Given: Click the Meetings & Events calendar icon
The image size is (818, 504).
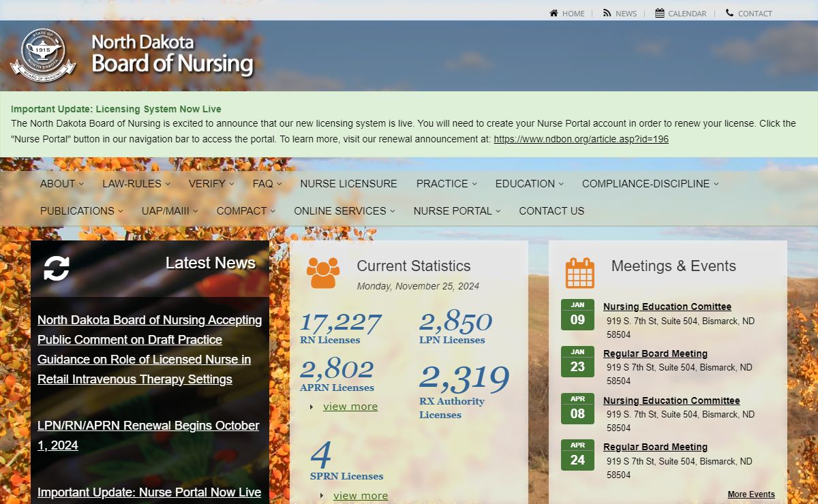Looking at the screenshot, I should [580, 272].
